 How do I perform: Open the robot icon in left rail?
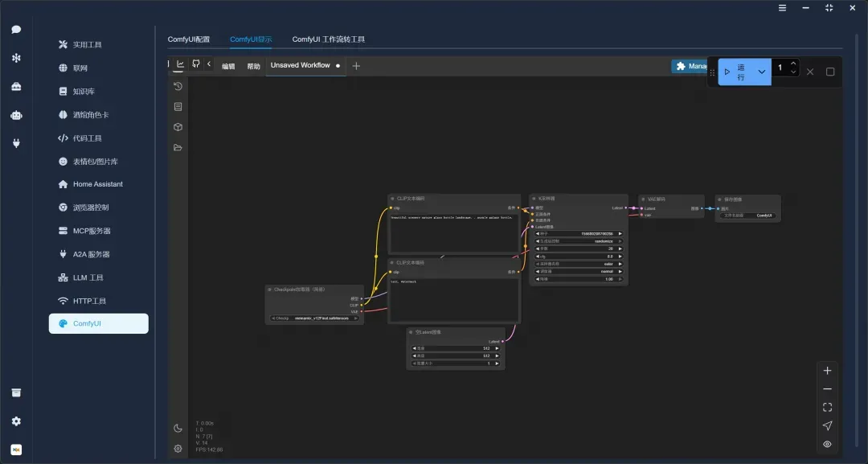(16, 115)
